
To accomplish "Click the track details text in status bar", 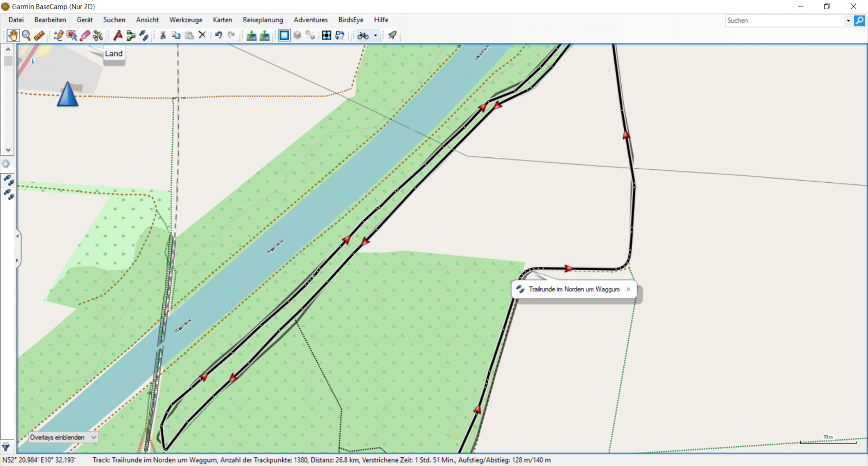I will (322, 460).
